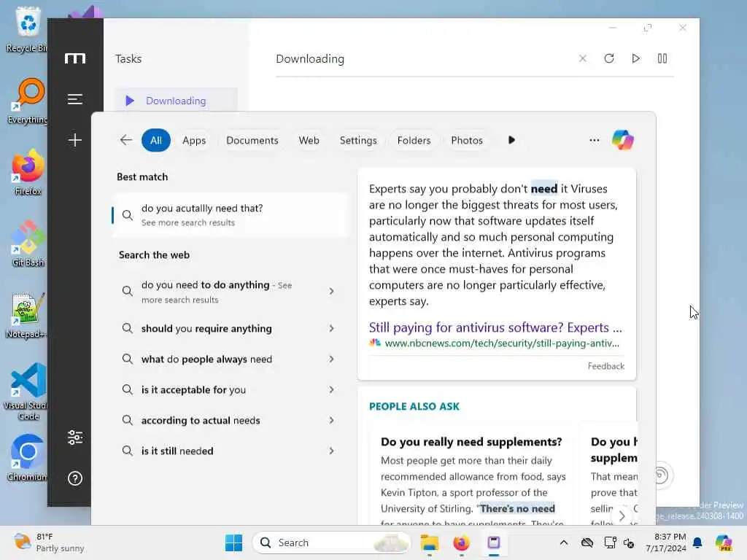Go back with the search panel arrow

(x=125, y=140)
